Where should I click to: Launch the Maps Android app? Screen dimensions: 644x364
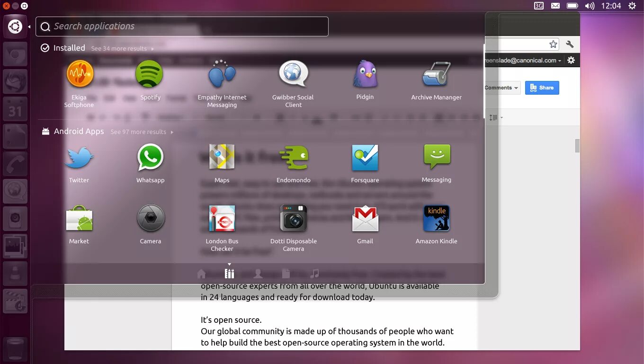[222, 158]
